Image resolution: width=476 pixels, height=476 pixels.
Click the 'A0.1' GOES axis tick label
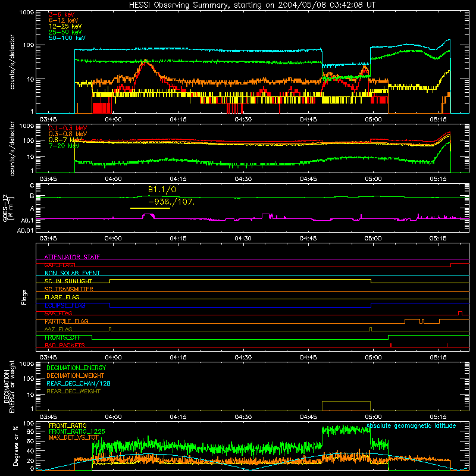[27, 220]
